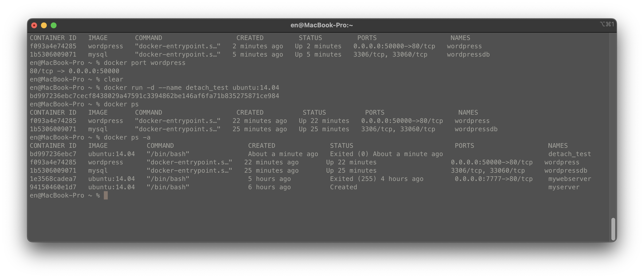Click the '80/tcp -> 0.0.0.0:50000' output line
The height and width of the screenshot is (278, 644).
coord(75,71)
